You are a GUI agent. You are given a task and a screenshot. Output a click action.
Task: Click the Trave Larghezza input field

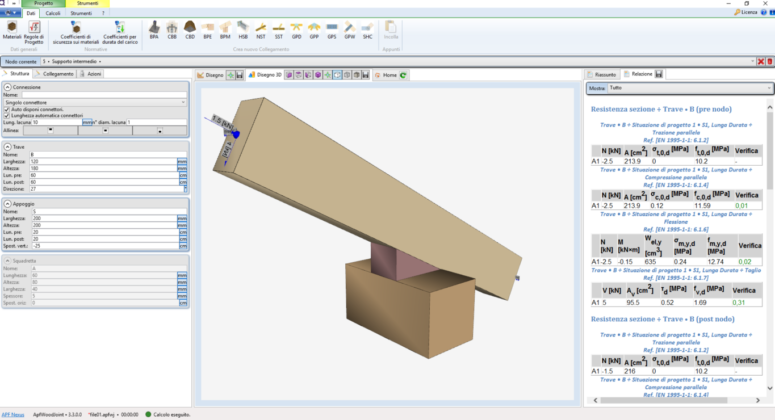(102, 161)
